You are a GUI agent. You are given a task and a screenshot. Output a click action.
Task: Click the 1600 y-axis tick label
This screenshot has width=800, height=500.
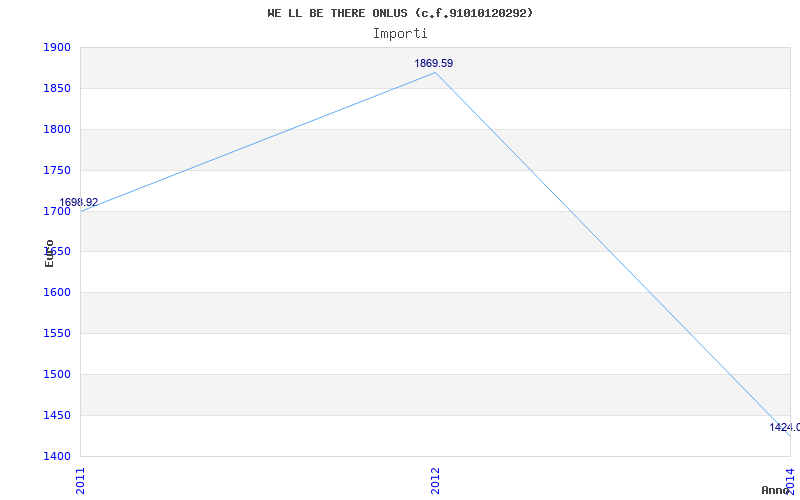[x=57, y=293]
